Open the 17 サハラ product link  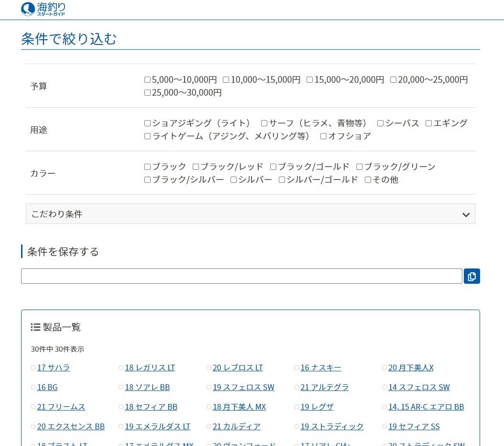(x=54, y=368)
